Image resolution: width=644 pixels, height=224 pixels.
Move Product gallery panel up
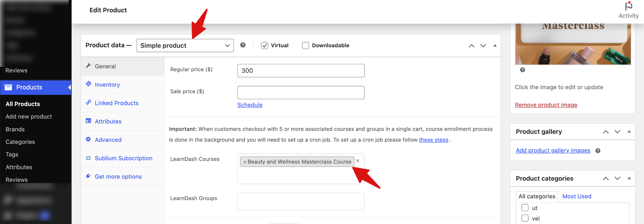(606, 132)
